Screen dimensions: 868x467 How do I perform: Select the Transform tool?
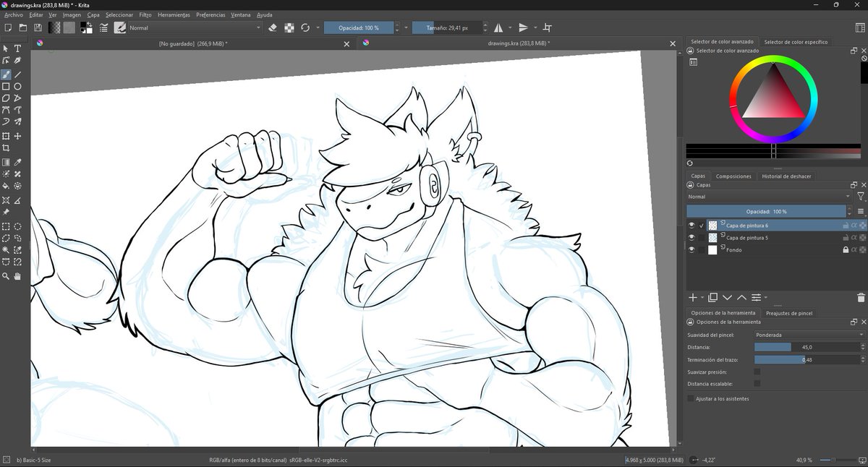(6, 136)
